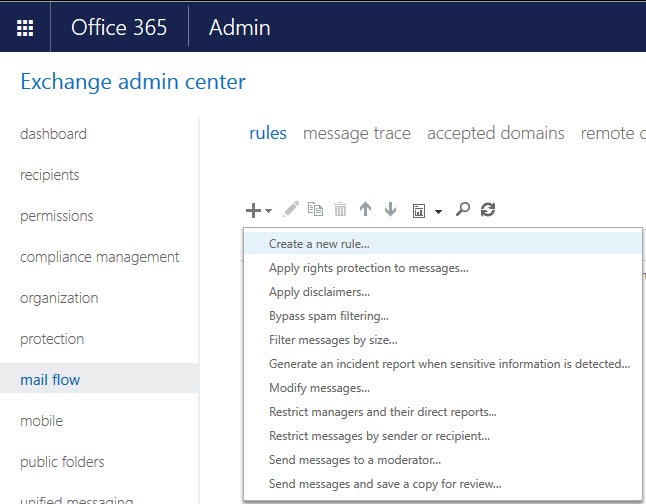Click the Exchange admin center title
Image resolution: width=646 pixels, height=504 pixels.
click(133, 82)
